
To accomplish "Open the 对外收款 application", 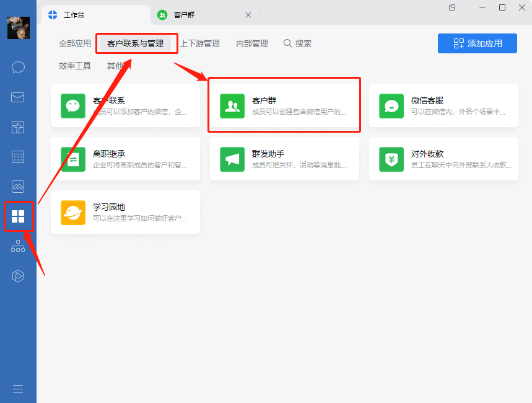I will (x=443, y=159).
